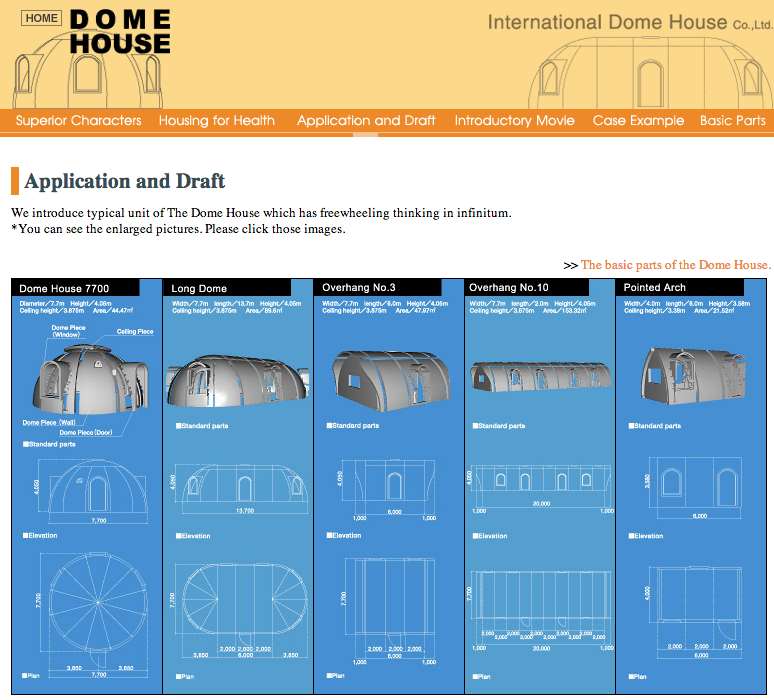The width and height of the screenshot is (774, 700).
Task: Follow the basic parts of the Dome House link
Action: (676, 265)
